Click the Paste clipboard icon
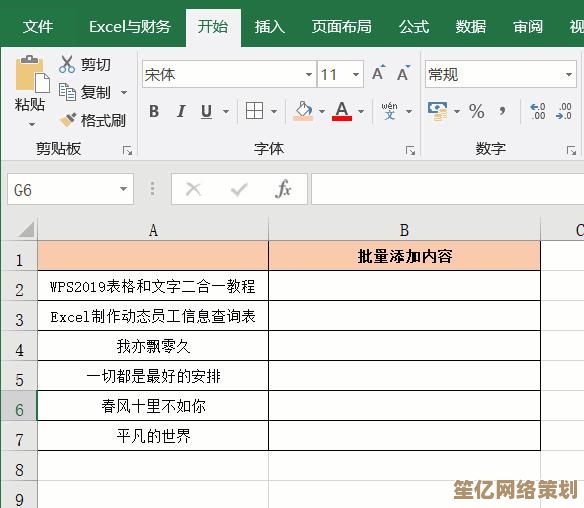 32,74
